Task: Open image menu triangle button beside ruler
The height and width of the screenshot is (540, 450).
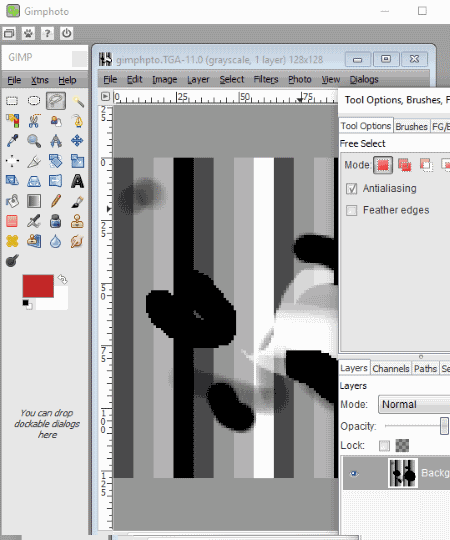Action: [105, 96]
